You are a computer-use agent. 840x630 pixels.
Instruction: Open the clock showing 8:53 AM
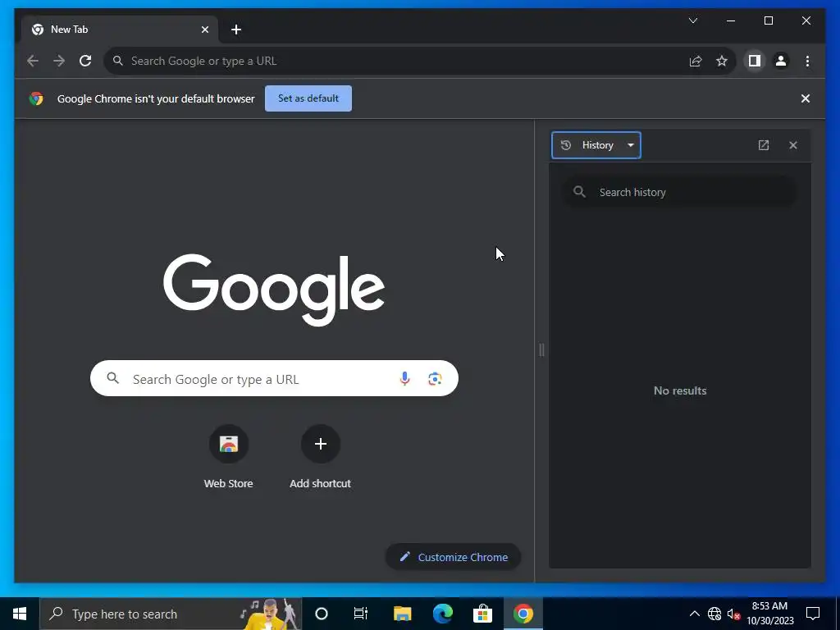tap(769, 614)
